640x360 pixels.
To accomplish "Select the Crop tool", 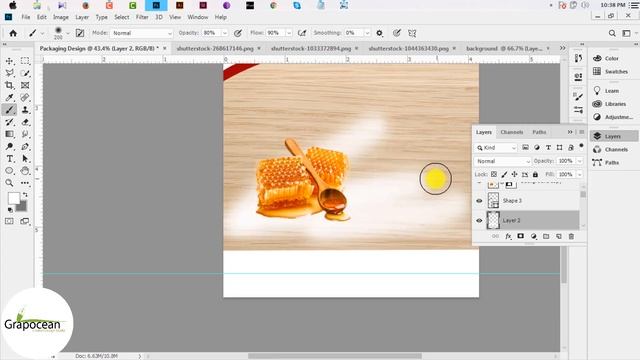I will pos(9,85).
